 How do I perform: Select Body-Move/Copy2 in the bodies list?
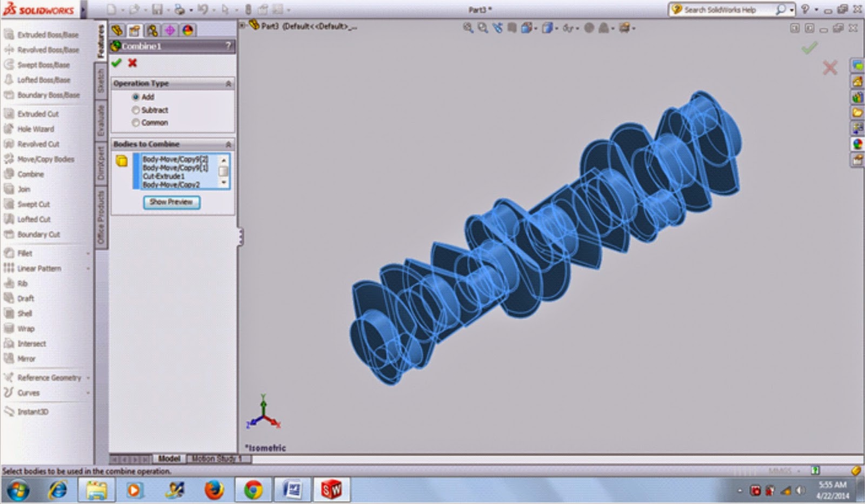point(171,185)
